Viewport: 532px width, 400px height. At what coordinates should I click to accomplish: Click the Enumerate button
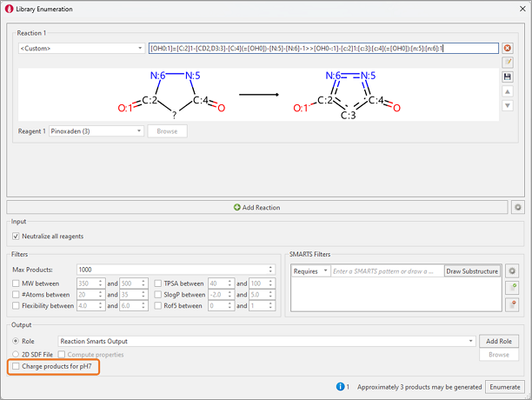click(x=505, y=387)
